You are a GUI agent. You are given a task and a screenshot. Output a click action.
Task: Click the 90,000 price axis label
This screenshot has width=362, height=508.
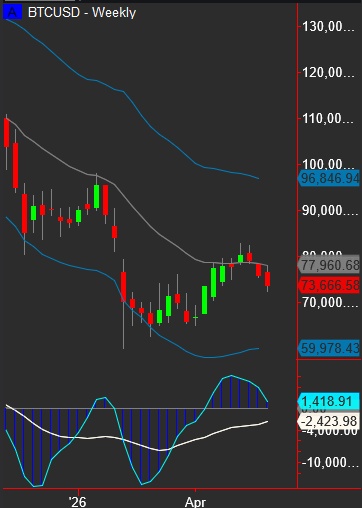(x=330, y=211)
